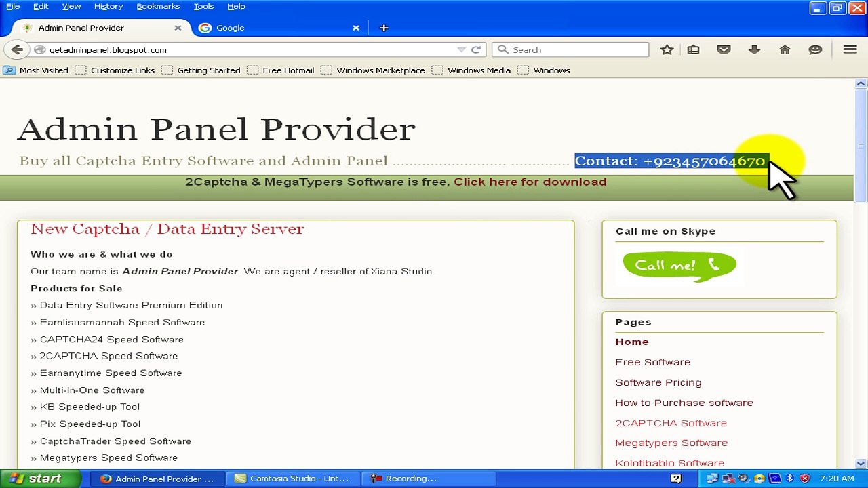Click the yellow disc tray icon
The width and height of the screenshot is (868, 488).
pos(759,479)
